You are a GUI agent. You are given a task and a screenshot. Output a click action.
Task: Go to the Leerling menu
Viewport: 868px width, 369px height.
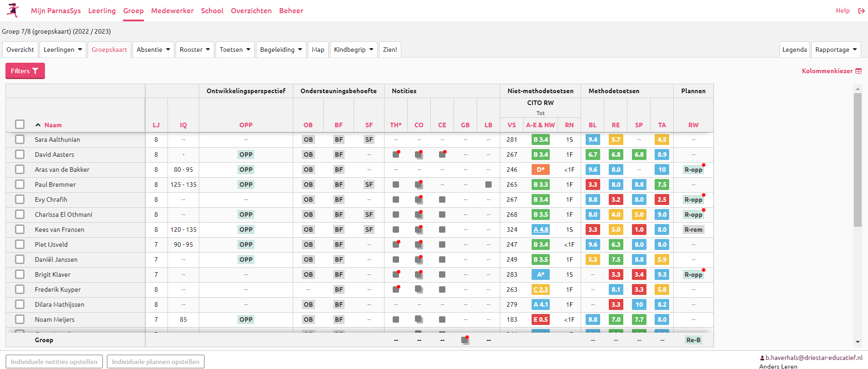[102, 11]
